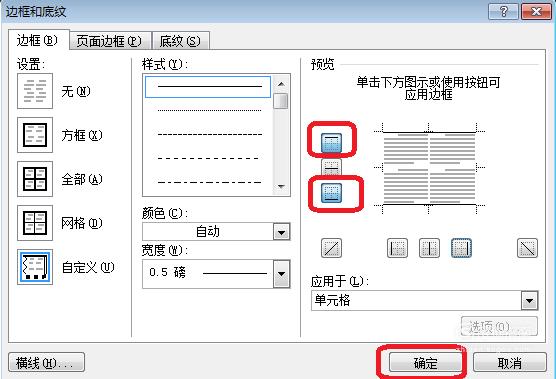Choose the long-dash line style
The image size is (556, 379).
pos(209,158)
